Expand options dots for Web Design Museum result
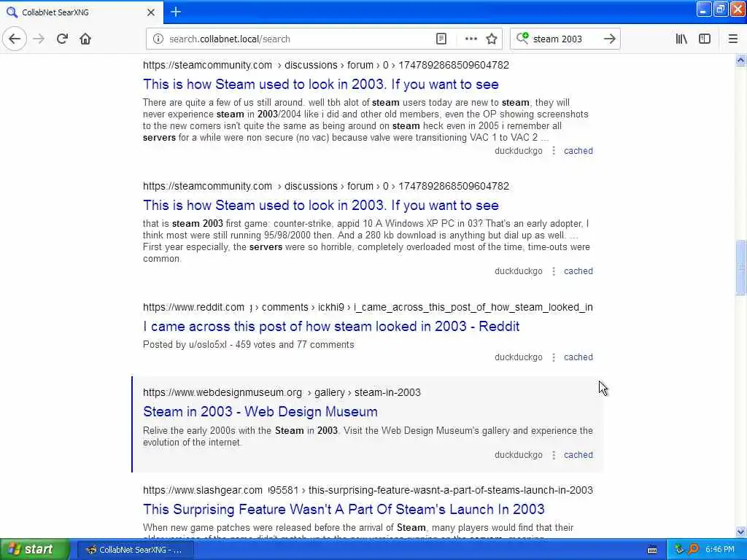747x560 pixels. click(554, 455)
